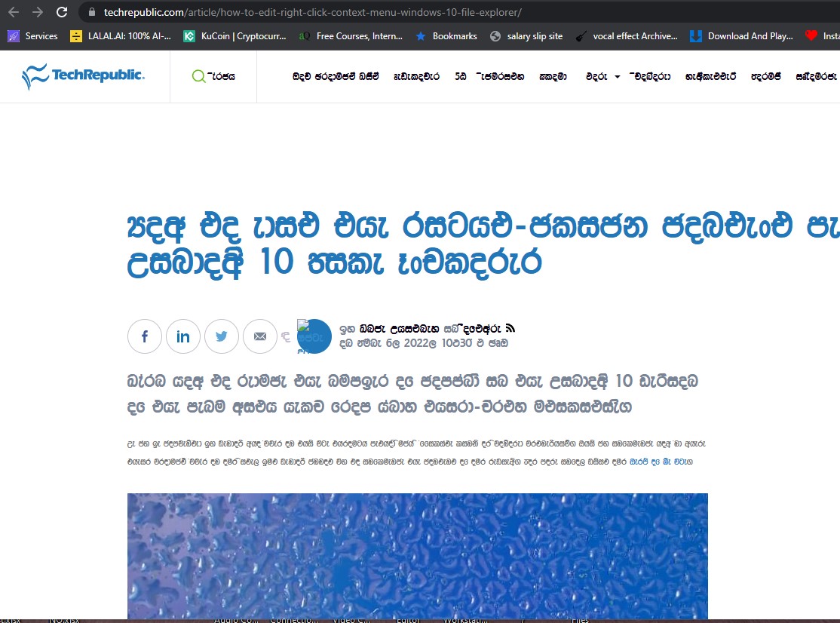Share the article on LinkedIn
Screen dimensions: 840x623
pos(183,336)
